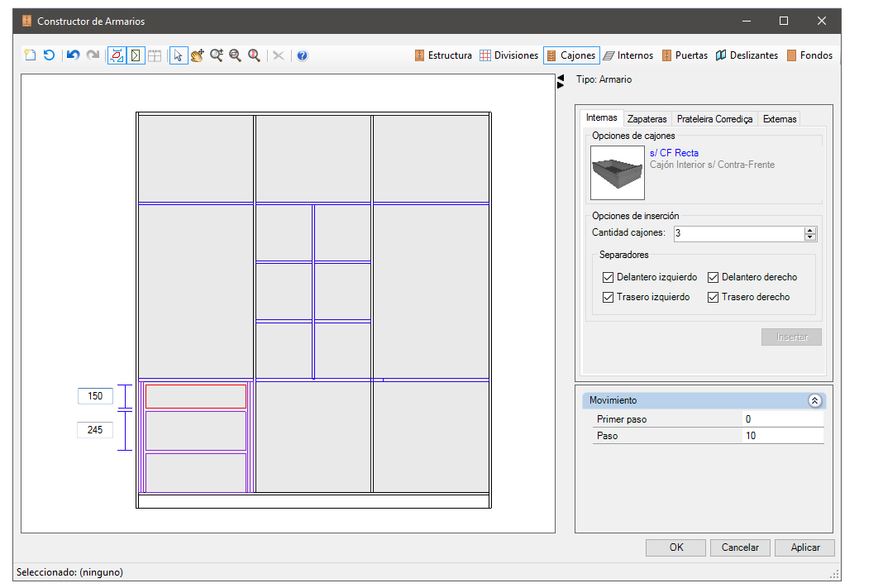The height and width of the screenshot is (588, 883).
Task: Click the Tipo: Armario label
Action: [604, 79]
